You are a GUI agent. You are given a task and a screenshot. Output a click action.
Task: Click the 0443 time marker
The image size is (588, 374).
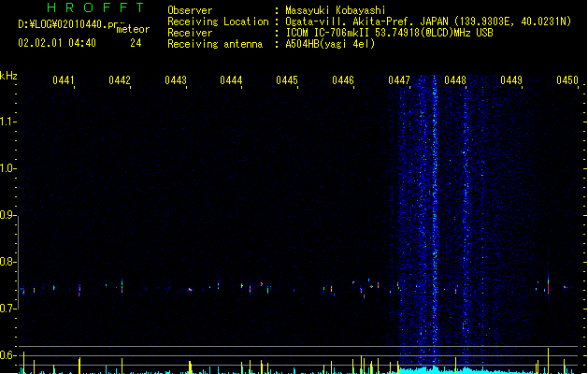click(x=176, y=80)
